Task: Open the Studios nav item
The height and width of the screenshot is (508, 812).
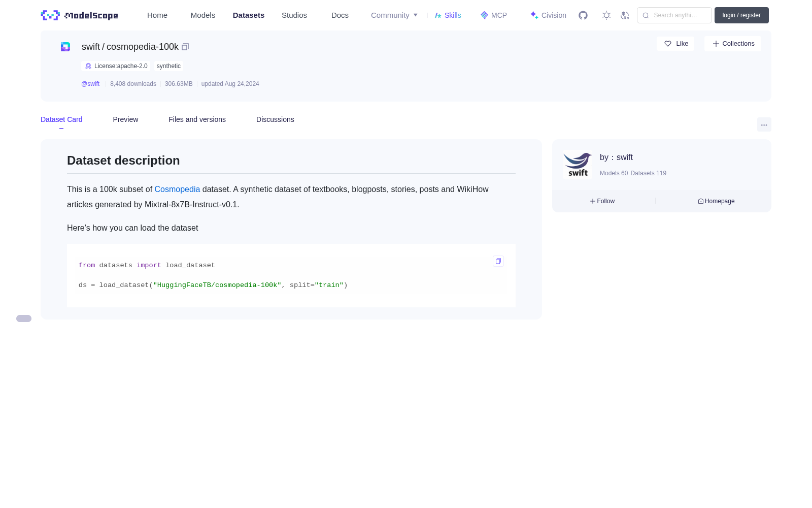Action: [294, 15]
